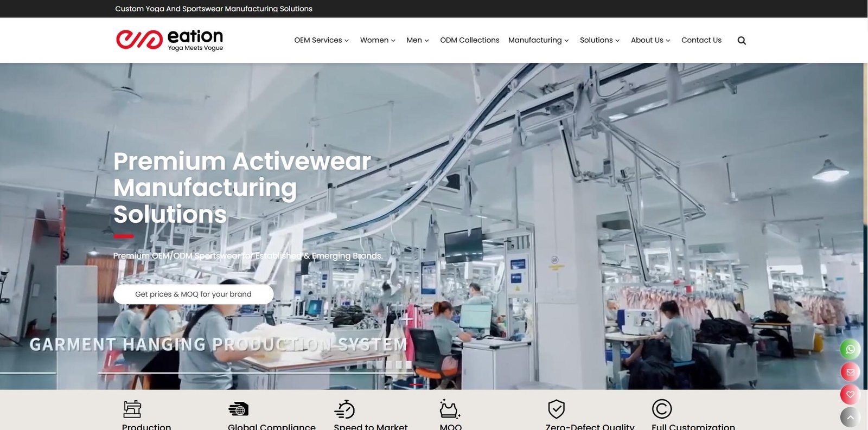The height and width of the screenshot is (430, 868).
Task: Click Get prices & MOQ button
Action: (193, 294)
